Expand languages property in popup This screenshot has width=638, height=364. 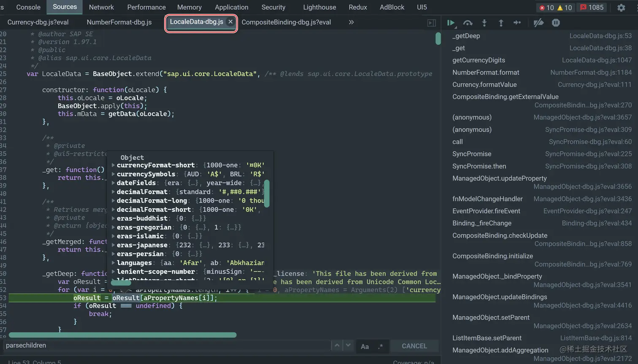coord(113,263)
